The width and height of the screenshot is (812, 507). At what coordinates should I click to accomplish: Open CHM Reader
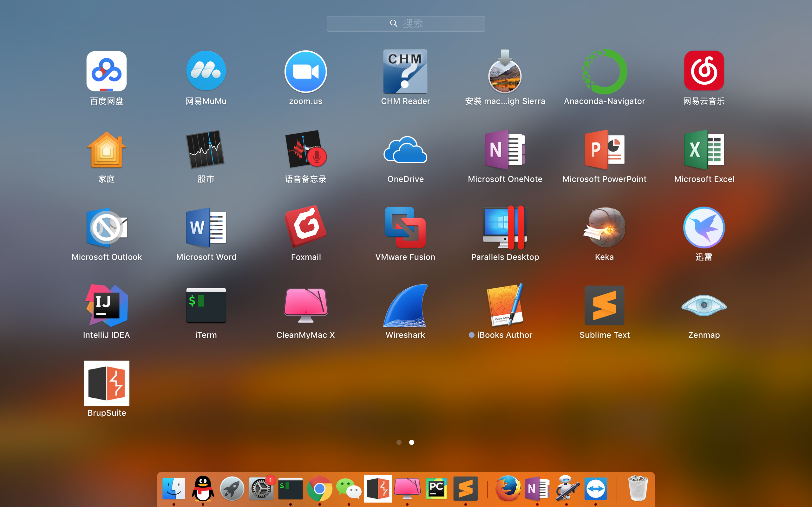point(405,71)
